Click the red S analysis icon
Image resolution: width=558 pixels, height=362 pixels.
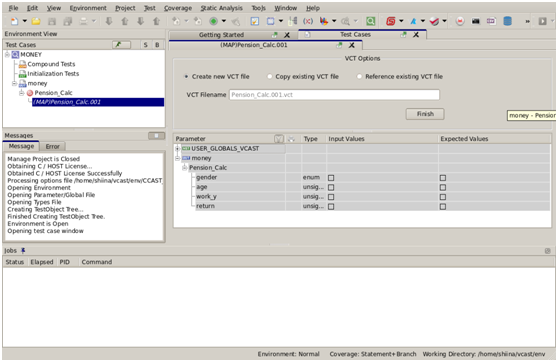(391, 21)
